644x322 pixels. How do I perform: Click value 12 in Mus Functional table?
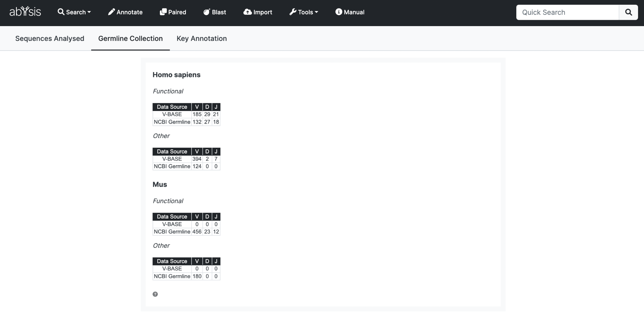(216, 232)
